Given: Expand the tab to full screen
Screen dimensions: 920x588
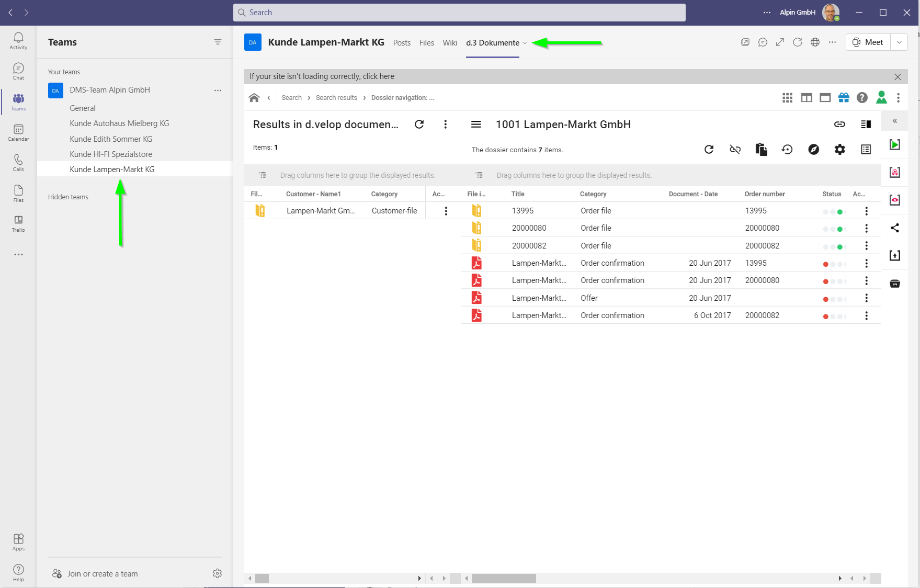Looking at the screenshot, I should coord(780,42).
